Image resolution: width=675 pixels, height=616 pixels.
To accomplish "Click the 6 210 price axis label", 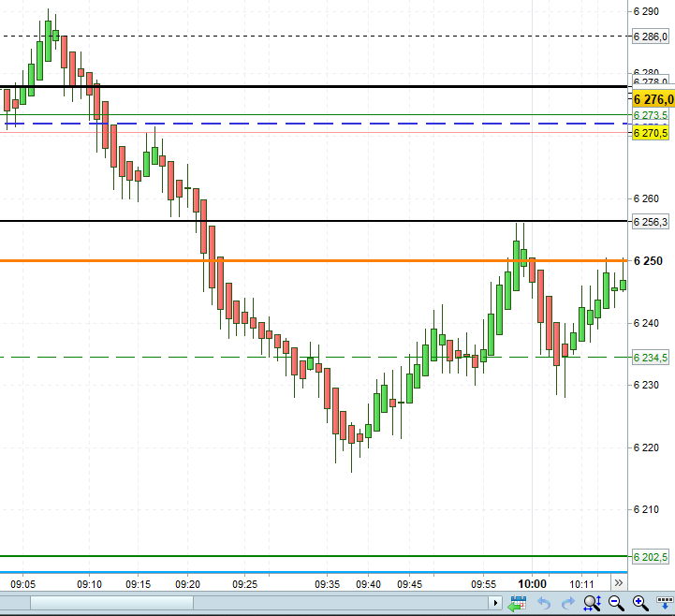I will point(646,509).
